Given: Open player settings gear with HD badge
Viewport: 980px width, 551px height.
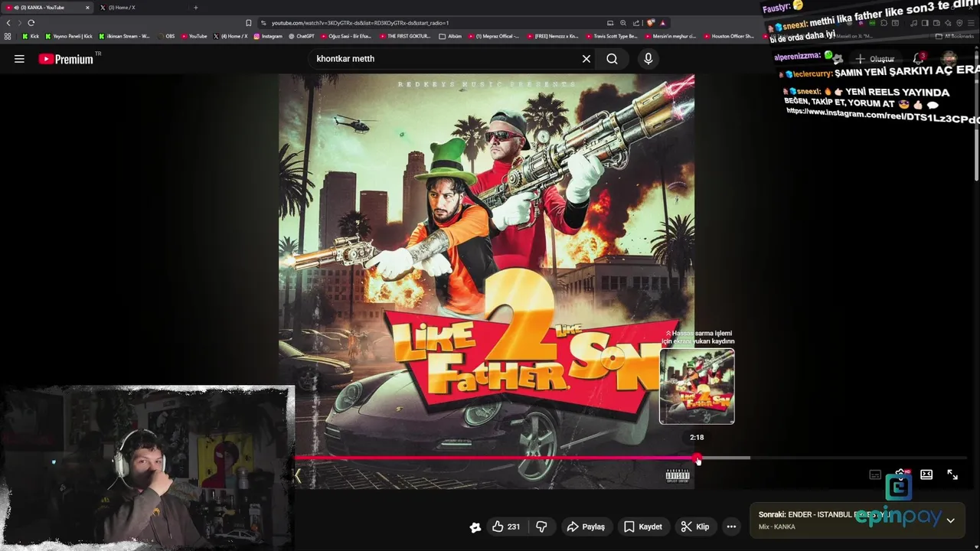Looking at the screenshot, I should click(x=901, y=474).
